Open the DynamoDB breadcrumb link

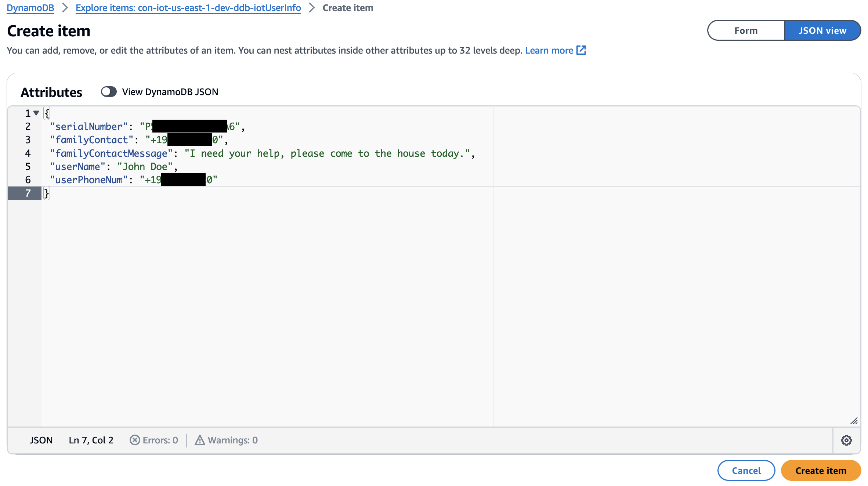click(x=30, y=7)
